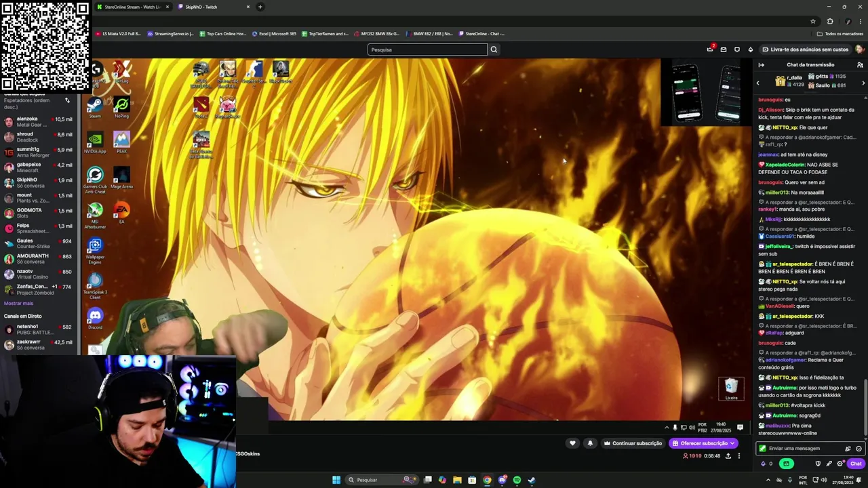The width and height of the screenshot is (868, 488).
Task: Click the search magnifier button
Action: (x=494, y=49)
